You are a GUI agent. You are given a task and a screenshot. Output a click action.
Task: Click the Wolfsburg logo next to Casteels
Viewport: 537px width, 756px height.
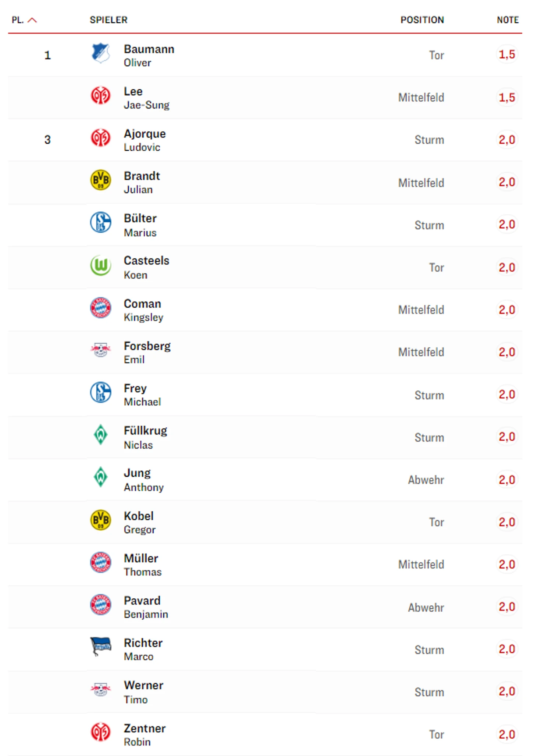click(x=100, y=265)
